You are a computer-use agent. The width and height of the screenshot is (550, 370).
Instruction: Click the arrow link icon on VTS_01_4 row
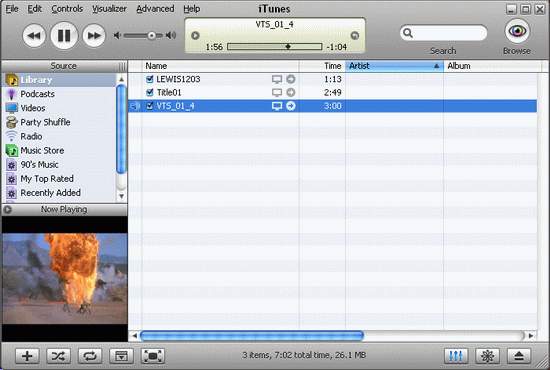tap(291, 106)
